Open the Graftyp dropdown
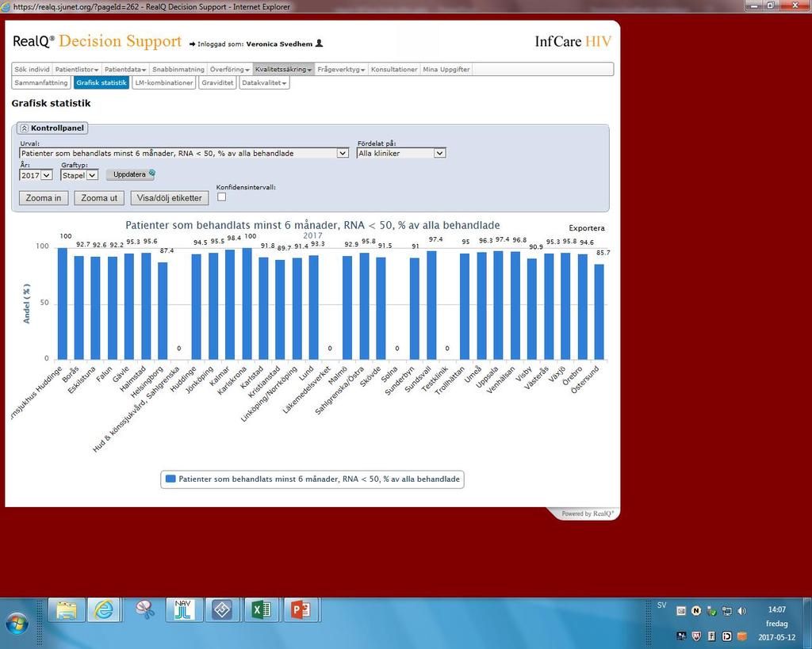 point(79,175)
